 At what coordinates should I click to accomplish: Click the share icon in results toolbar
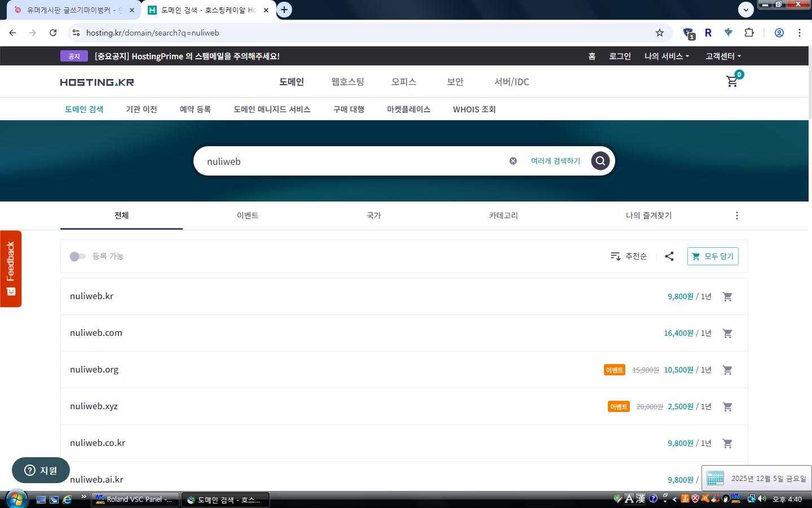[669, 256]
